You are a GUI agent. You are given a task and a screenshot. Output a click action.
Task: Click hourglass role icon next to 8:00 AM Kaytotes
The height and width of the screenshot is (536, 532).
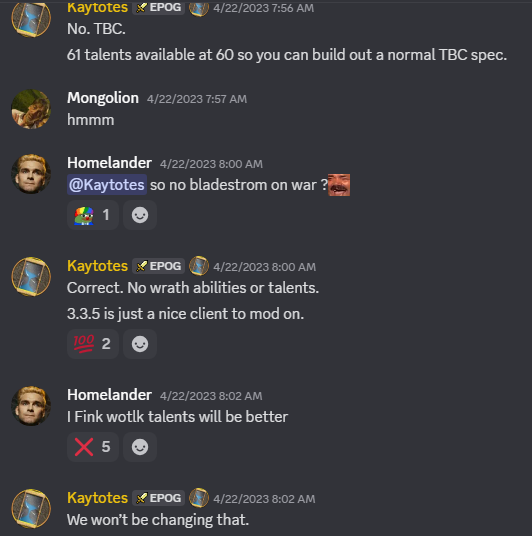199,266
